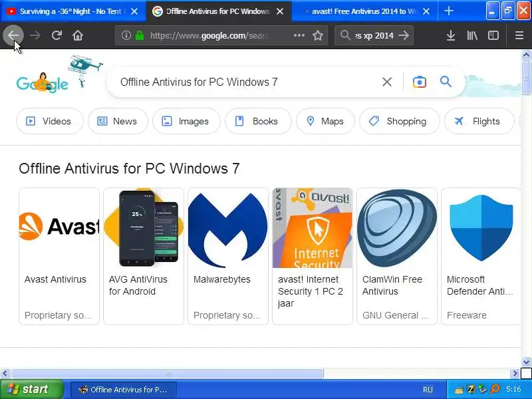532x399 pixels.
Task: Click the green padlock security icon
Action: click(140, 35)
